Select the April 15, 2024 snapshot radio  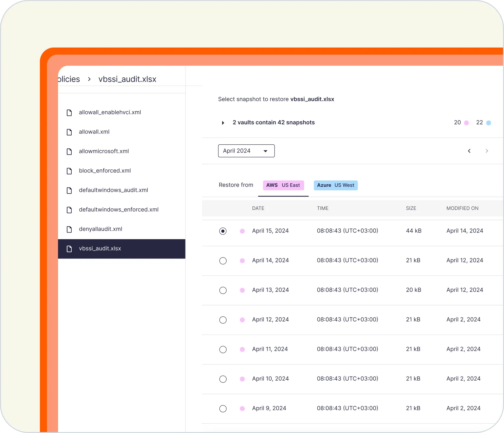223,231
